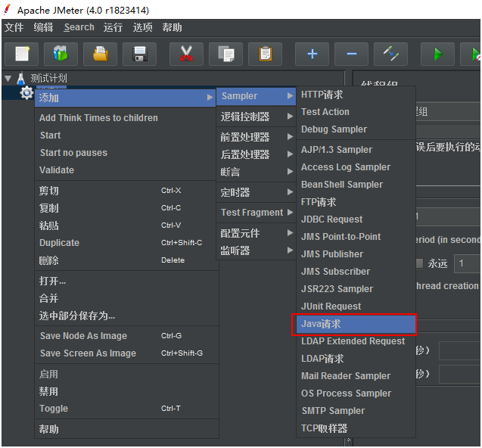Click Validate in the context menu

pyautogui.click(x=125, y=170)
